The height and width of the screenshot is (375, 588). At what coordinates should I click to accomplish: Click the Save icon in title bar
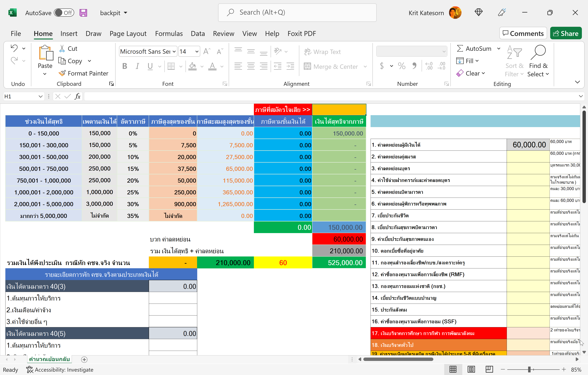[83, 13]
